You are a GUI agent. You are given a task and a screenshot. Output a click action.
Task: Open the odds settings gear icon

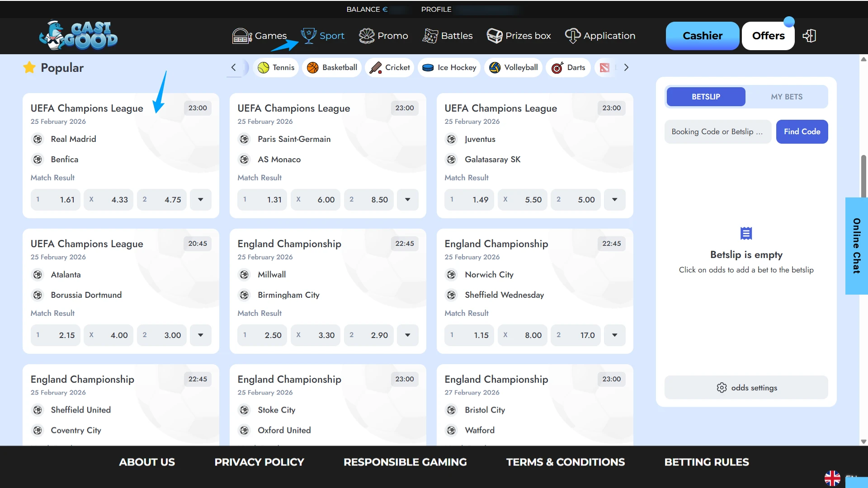[722, 387]
